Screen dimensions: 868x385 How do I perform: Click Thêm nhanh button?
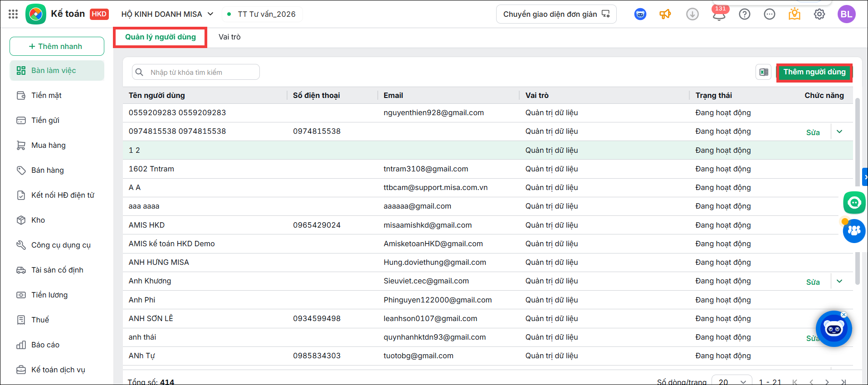[x=57, y=46]
